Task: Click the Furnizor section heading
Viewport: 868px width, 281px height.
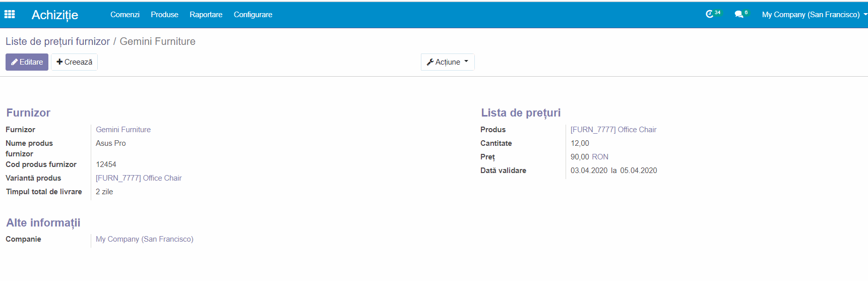Action: tap(28, 113)
